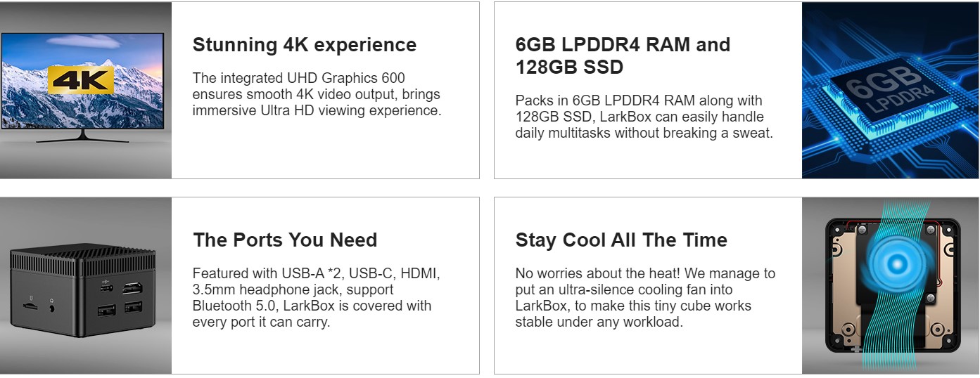
Task: Click the USB-C port on LarkBox
Action: [x=106, y=288]
